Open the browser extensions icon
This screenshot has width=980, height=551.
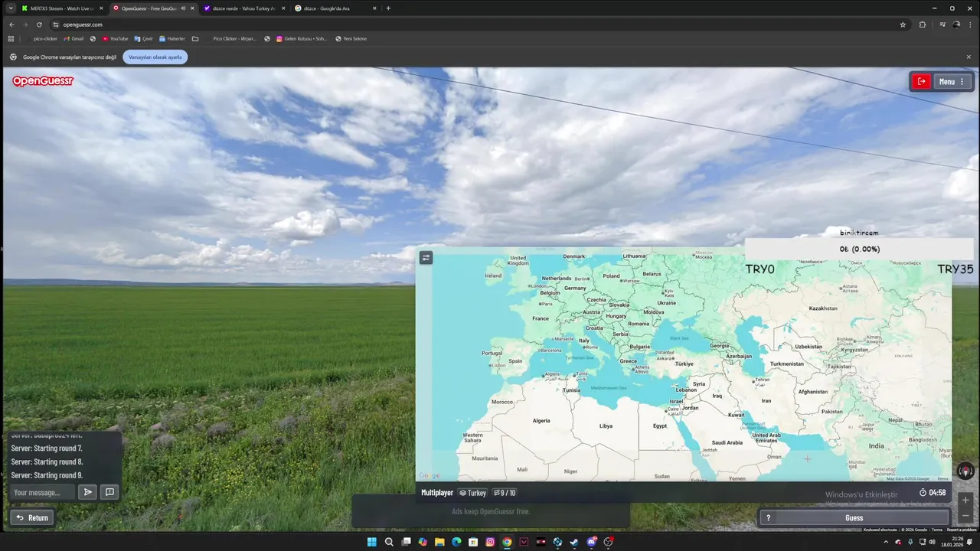click(923, 24)
